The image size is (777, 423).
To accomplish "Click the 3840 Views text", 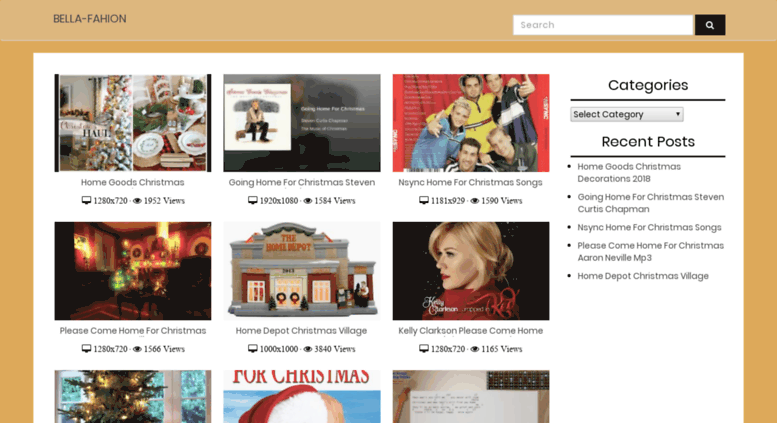I will tap(334, 349).
